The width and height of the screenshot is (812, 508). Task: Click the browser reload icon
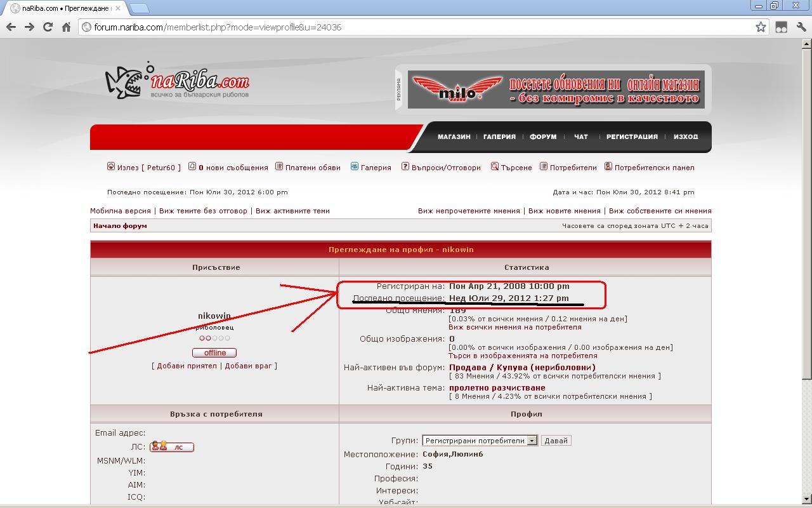tap(48, 27)
